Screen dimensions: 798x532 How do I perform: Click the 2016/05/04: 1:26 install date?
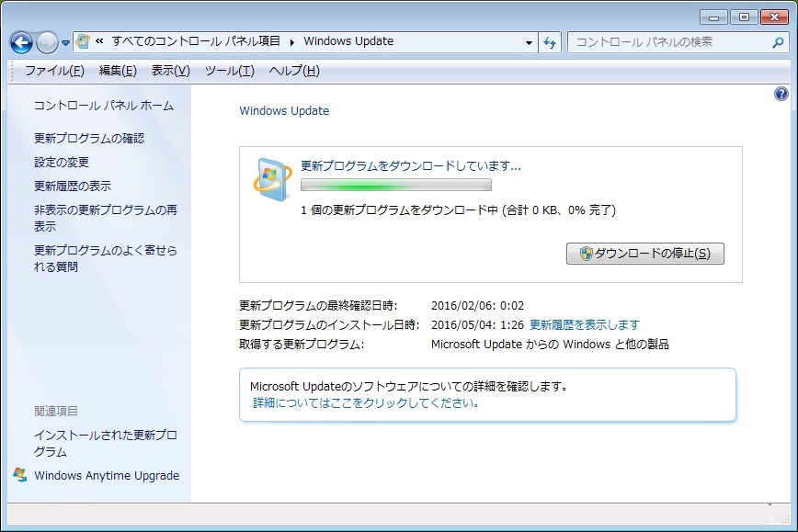coord(477,324)
